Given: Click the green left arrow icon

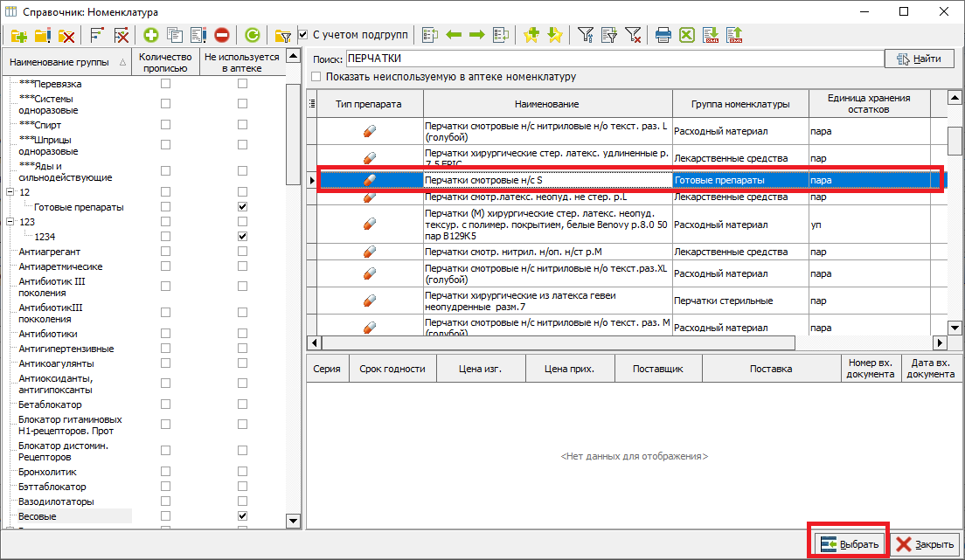Looking at the screenshot, I should [454, 35].
